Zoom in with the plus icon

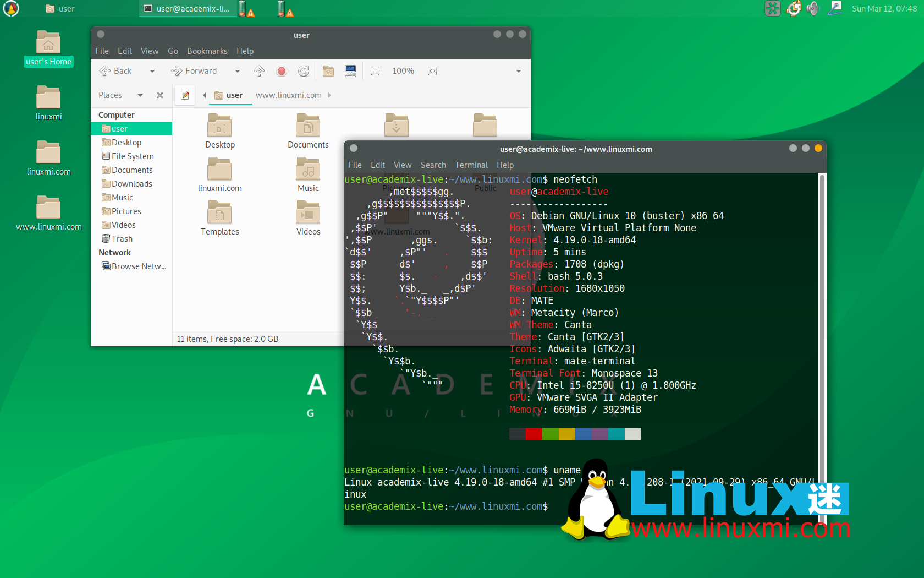[432, 71]
